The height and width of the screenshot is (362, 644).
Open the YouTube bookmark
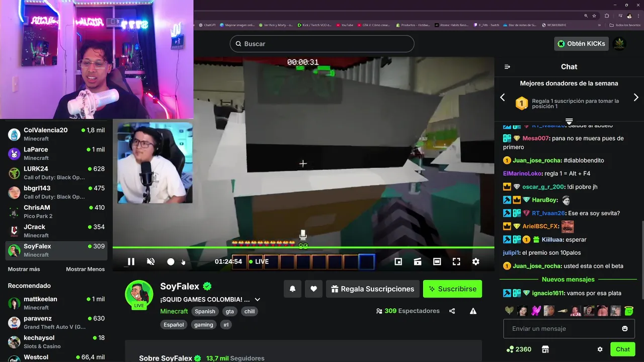345,25
